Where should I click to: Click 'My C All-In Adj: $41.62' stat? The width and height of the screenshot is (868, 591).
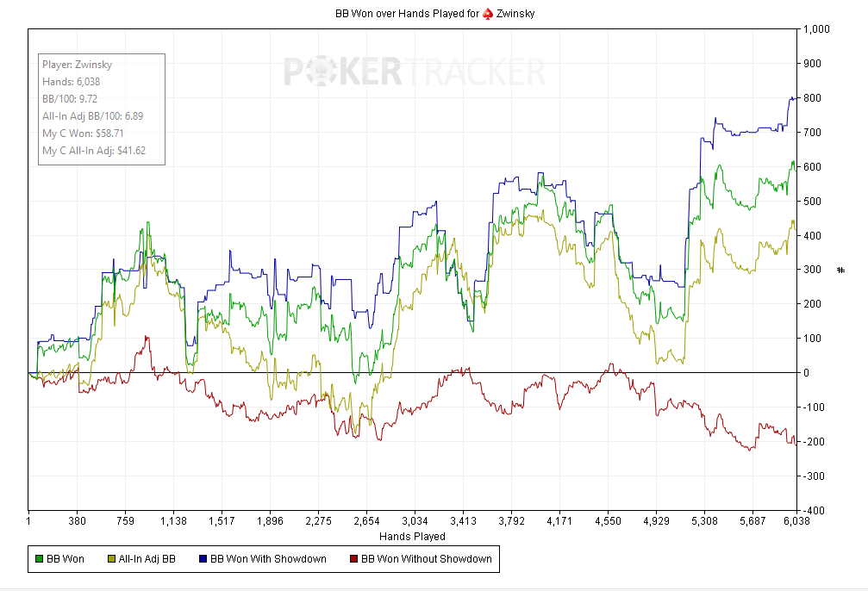[94, 150]
